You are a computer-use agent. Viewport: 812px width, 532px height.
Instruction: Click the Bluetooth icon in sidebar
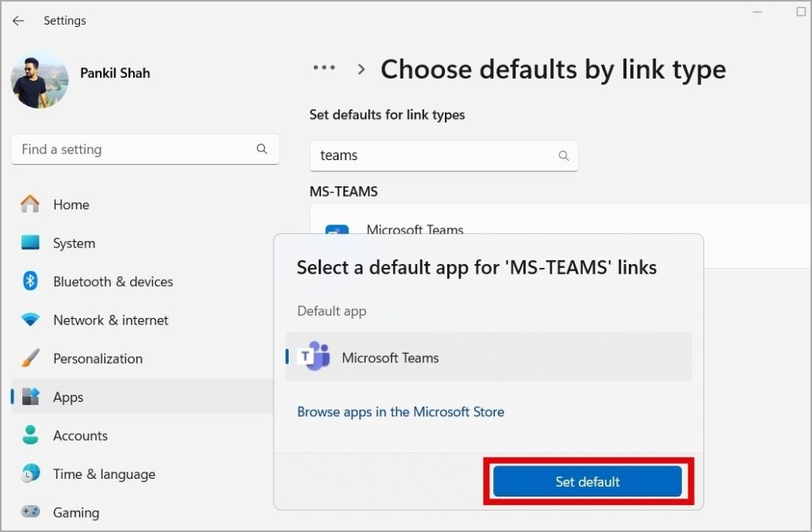pyautogui.click(x=30, y=281)
